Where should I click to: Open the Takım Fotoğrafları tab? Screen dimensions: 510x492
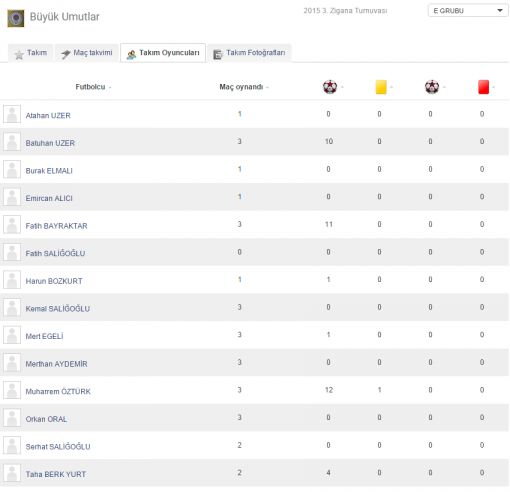coord(249,53)
